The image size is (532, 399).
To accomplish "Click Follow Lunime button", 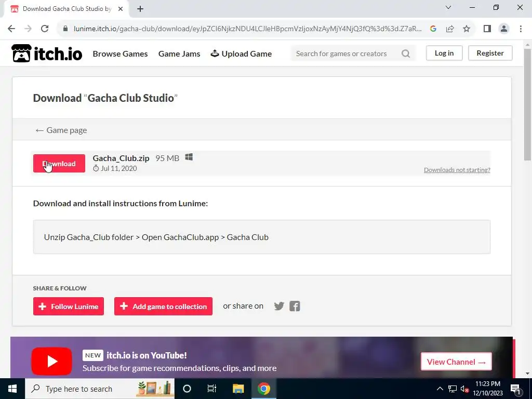I will [x=69, y=307].
